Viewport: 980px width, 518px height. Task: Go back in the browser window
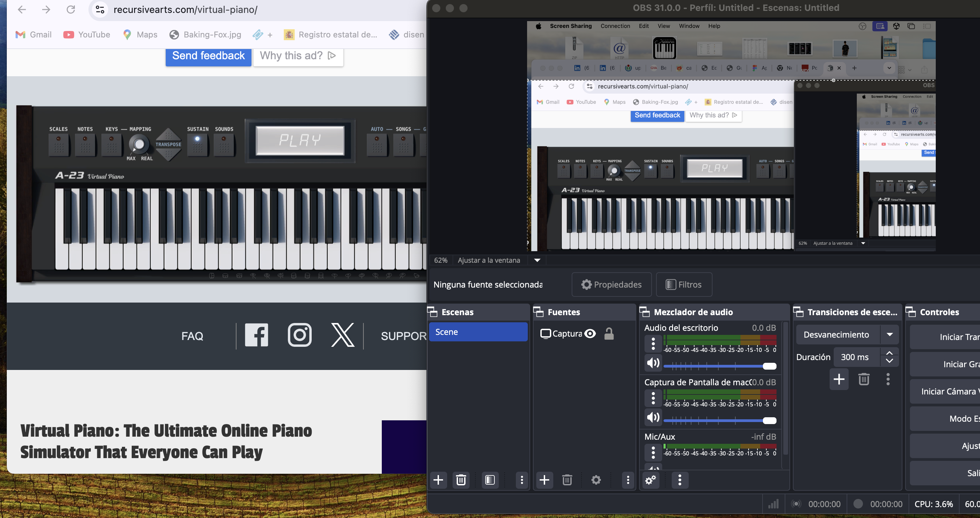click(22, 10)
